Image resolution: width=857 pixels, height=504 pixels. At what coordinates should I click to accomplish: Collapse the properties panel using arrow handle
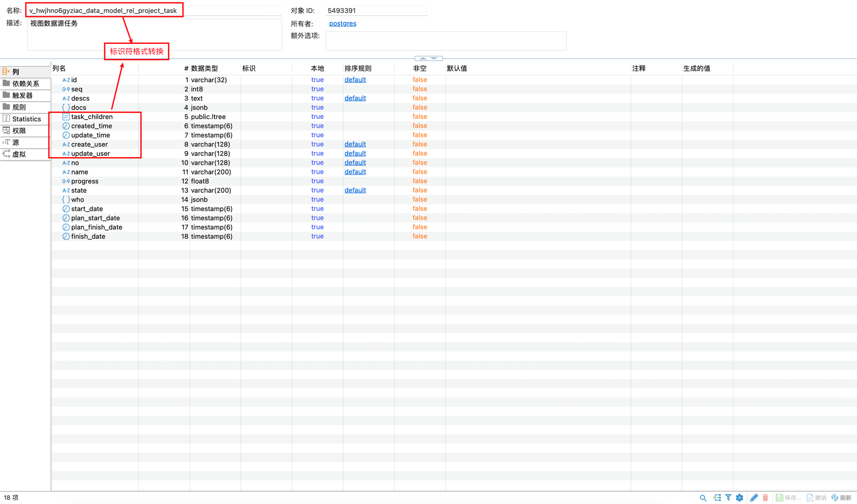coord(429,58)
